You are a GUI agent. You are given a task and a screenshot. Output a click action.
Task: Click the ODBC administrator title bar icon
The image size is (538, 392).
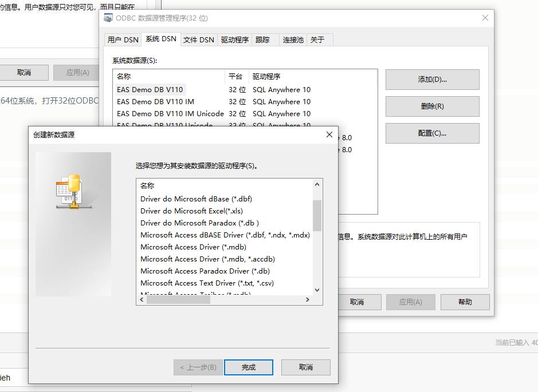(108, 18)
